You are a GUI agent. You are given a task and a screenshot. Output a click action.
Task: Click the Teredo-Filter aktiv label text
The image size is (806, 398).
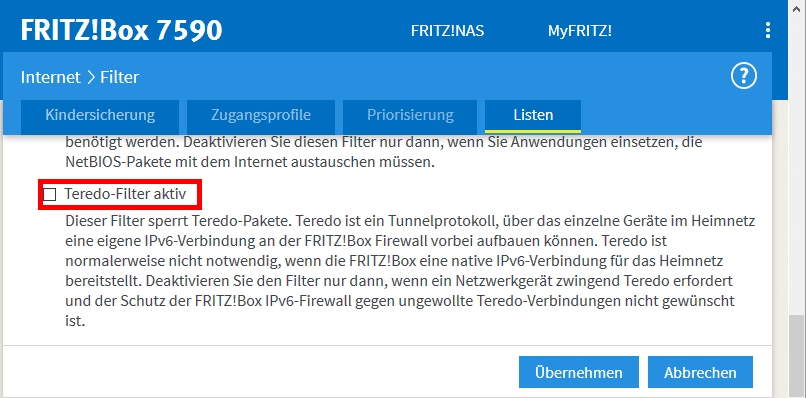(x=125, y=194)
